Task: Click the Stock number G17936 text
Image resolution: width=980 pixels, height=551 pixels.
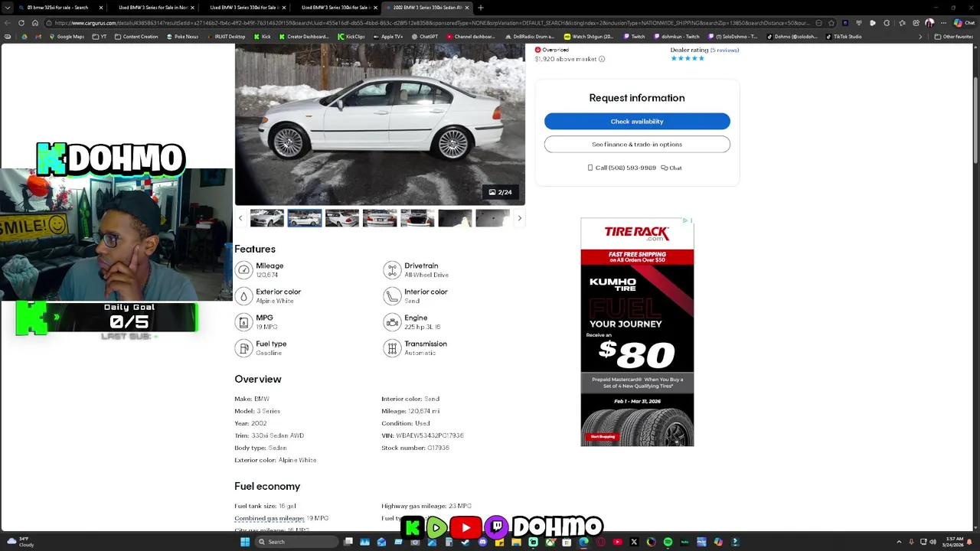Action: click(415, 448)
